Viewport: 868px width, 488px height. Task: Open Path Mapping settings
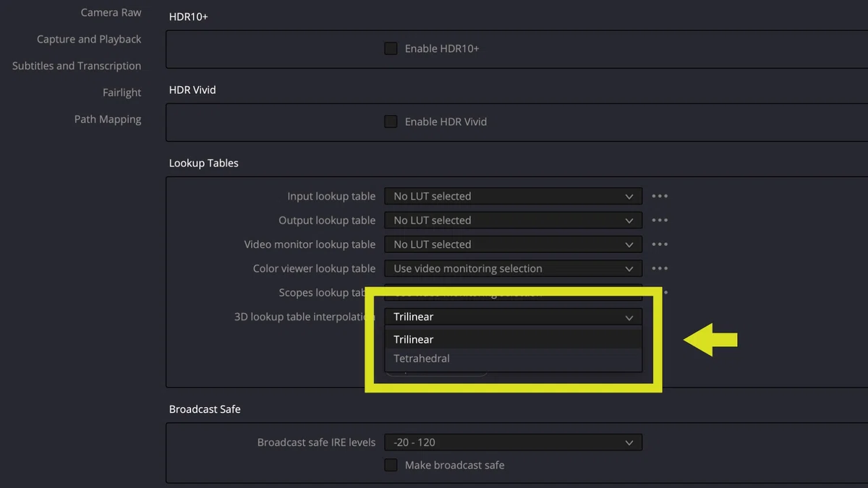click(x=108, y=119)
